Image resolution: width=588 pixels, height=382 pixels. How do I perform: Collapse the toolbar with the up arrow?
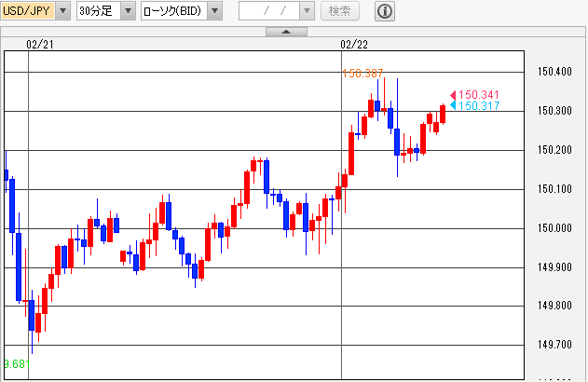tap(286, 32)
